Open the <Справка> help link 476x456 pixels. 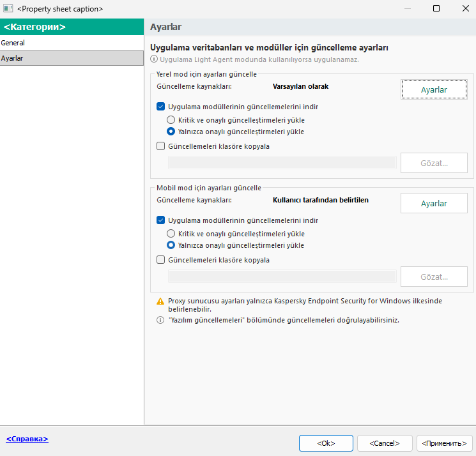tap(27, 439)
